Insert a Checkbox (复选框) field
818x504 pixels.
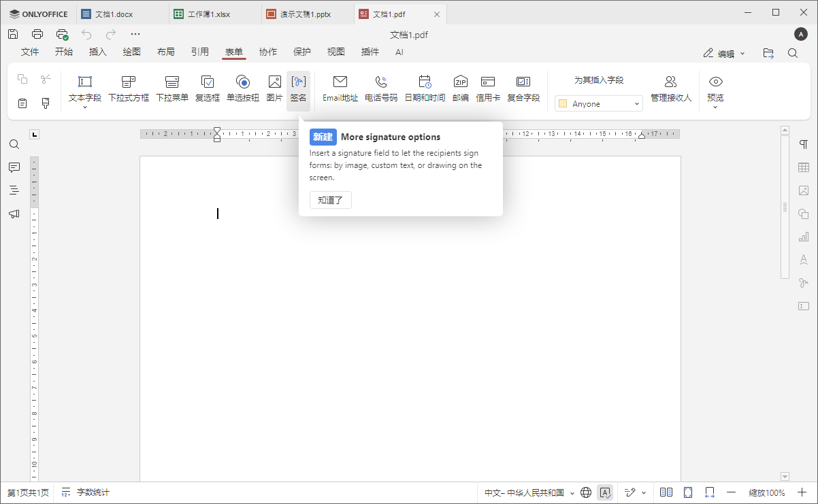(x=208, y=89)
